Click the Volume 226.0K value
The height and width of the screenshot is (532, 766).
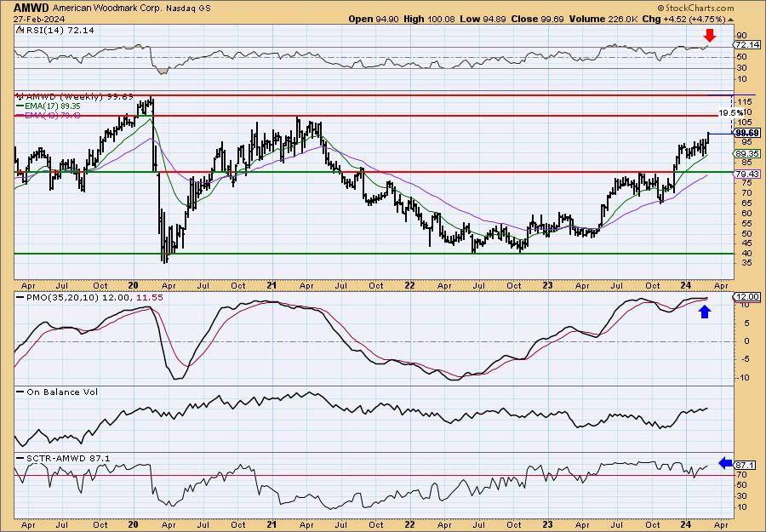click(x=603, y=19)
